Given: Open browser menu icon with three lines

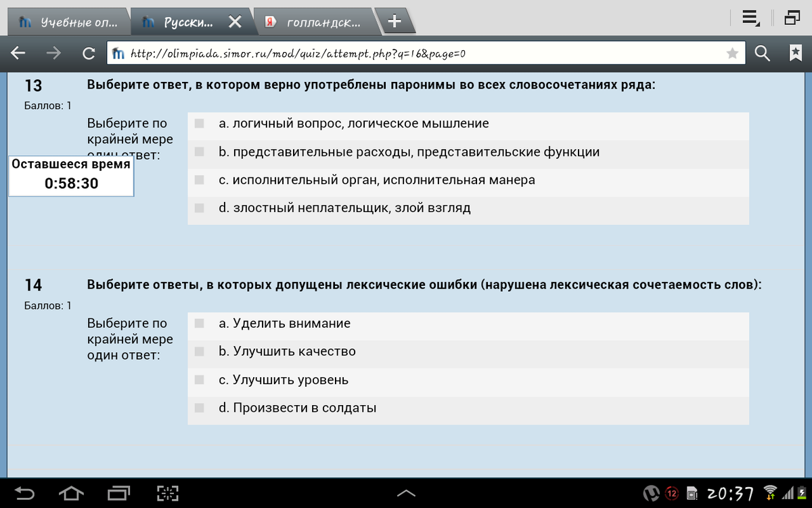Looking at the screenshot, I should [750, 19].
